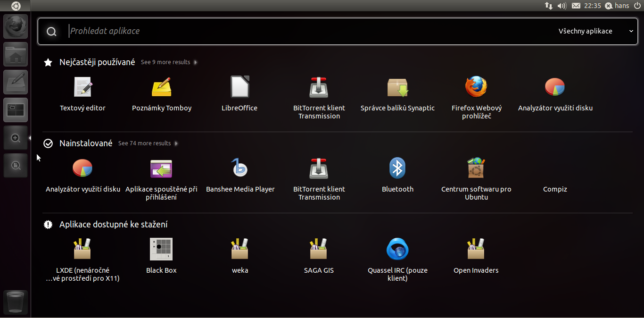The width and height of the screenshot is (644, 318).
Task: Click the Ubuntu logo home button
Action: (16, 6)
